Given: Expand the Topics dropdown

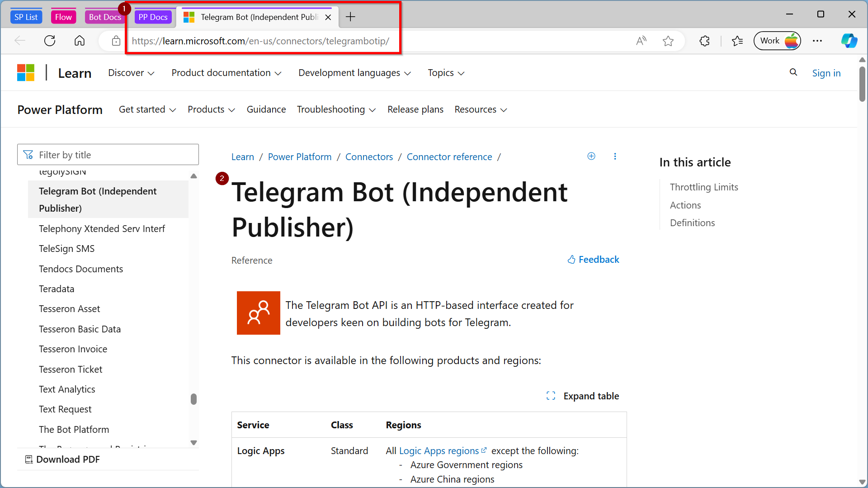Looking at the screenshot, I should tap(446, 73).
